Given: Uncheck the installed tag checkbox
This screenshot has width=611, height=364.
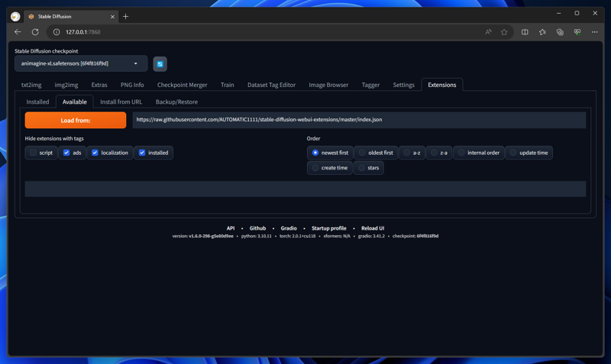Looking at the screenshot, I should 142,153.
